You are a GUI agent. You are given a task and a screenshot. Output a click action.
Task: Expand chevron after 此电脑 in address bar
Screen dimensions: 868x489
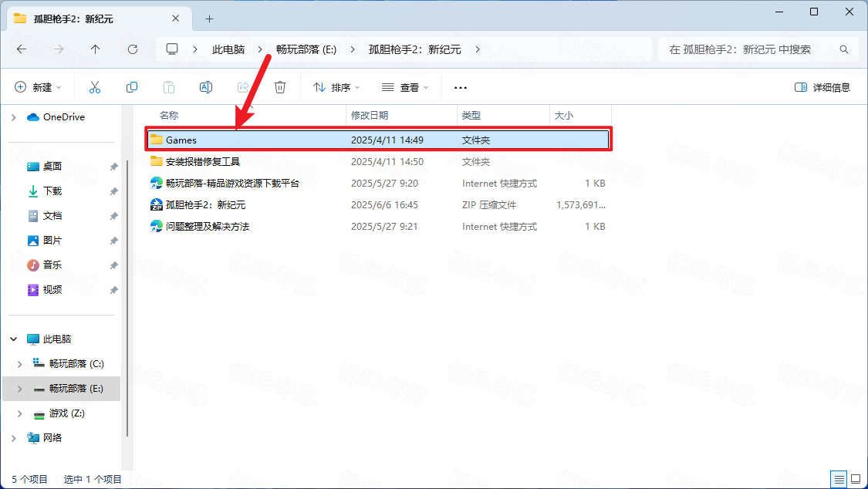pos(260,49)
